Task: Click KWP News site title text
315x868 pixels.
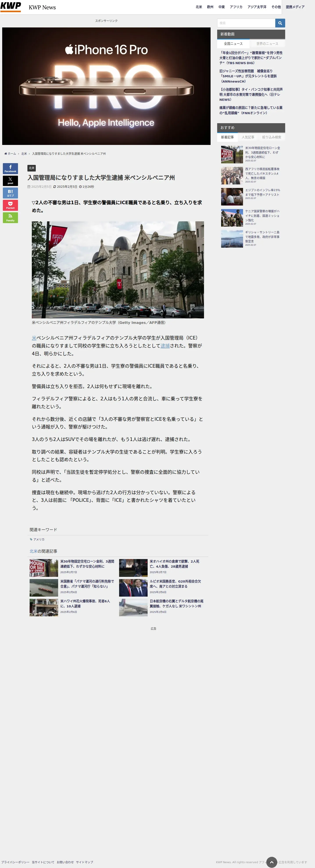Action: click(42, 7)
